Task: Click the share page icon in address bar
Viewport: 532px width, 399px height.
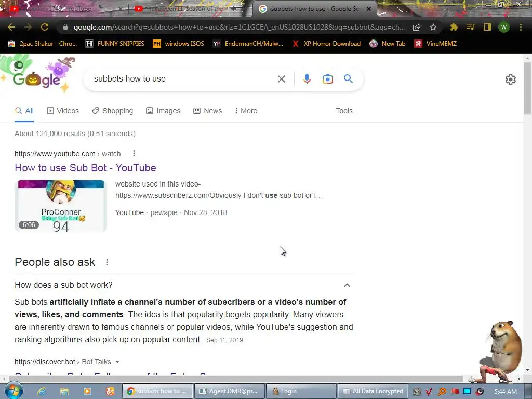Action: tap(417, 27)
